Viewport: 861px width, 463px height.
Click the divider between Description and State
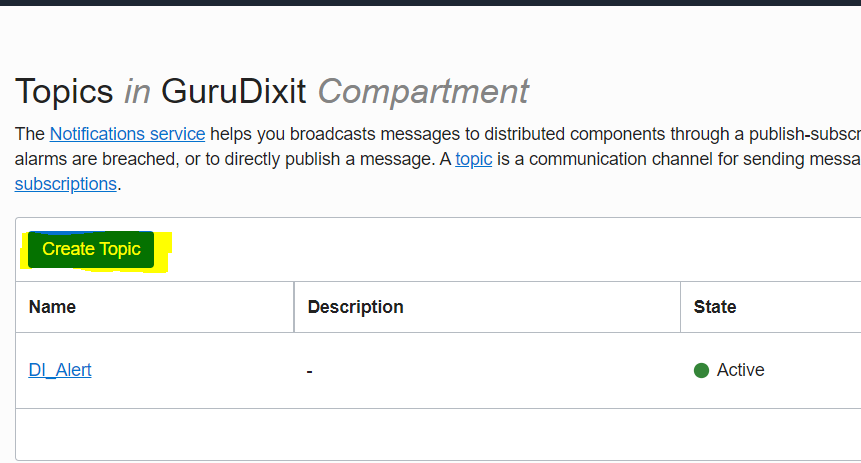680,307
